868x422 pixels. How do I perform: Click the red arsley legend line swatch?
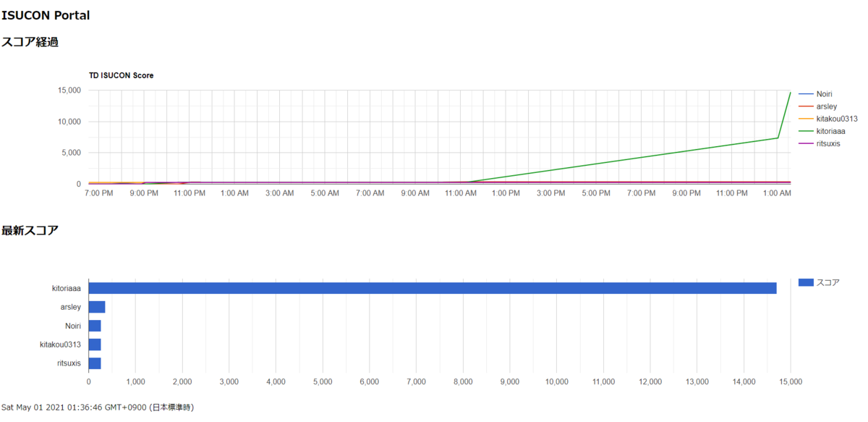[x=805, y=106]
